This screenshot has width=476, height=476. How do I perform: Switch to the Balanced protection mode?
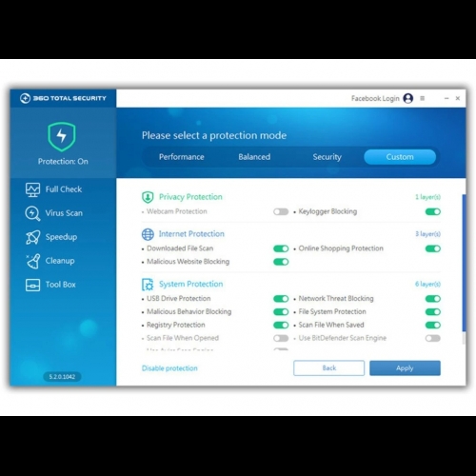click(x=254, y=157)
